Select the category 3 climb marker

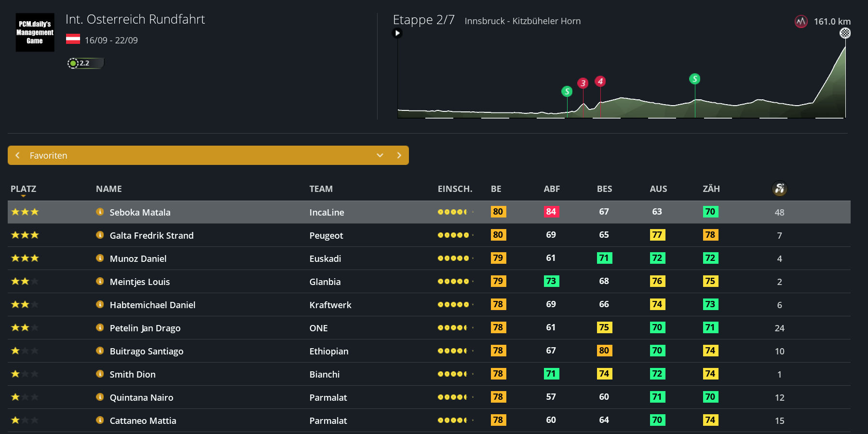click(583, 83)
